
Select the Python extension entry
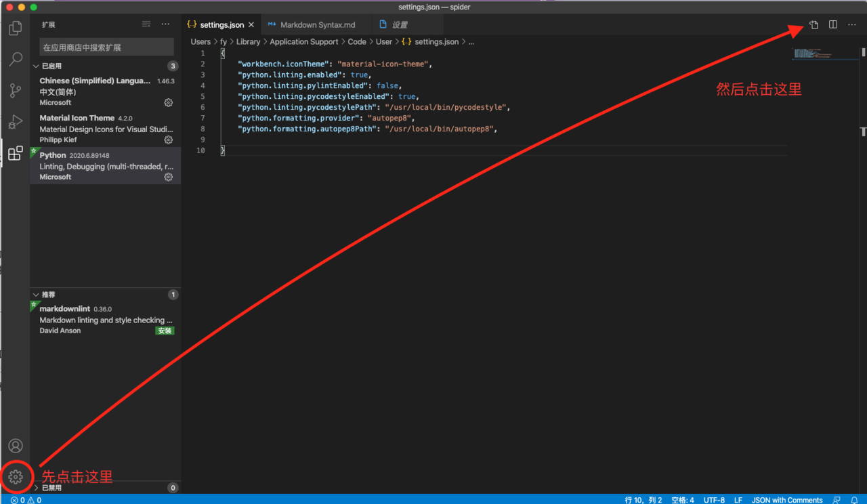[x=105, y=166]
